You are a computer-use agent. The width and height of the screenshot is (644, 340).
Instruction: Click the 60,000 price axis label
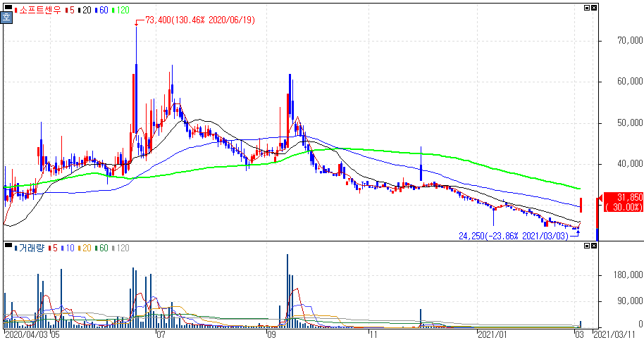630,82
